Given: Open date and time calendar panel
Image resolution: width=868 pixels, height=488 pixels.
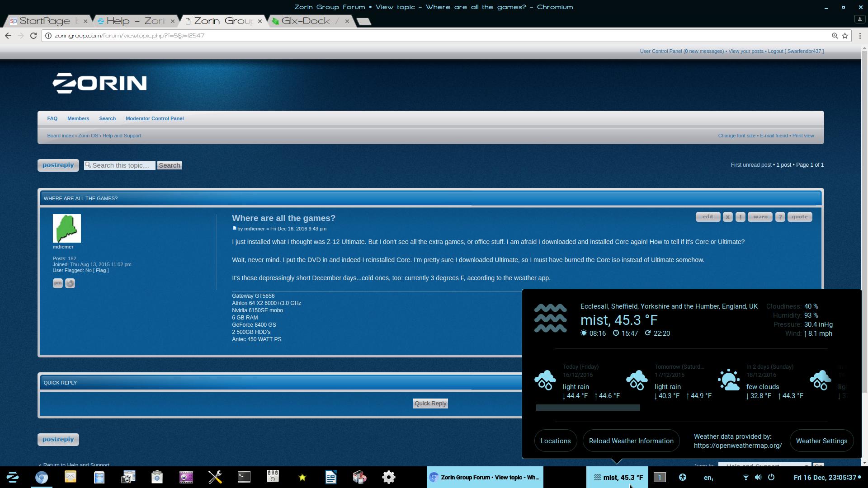Looking at the screenshot, I should click(x=825, y=477).
